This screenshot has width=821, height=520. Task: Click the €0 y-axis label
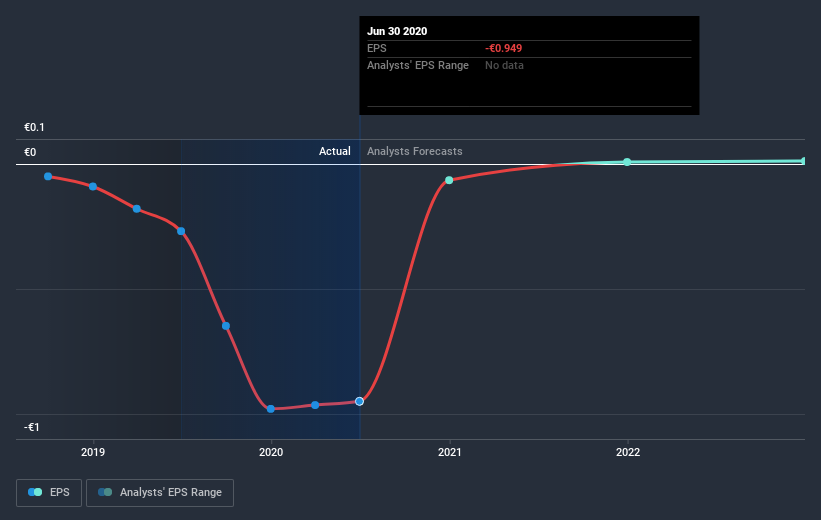tap(30, 152)
